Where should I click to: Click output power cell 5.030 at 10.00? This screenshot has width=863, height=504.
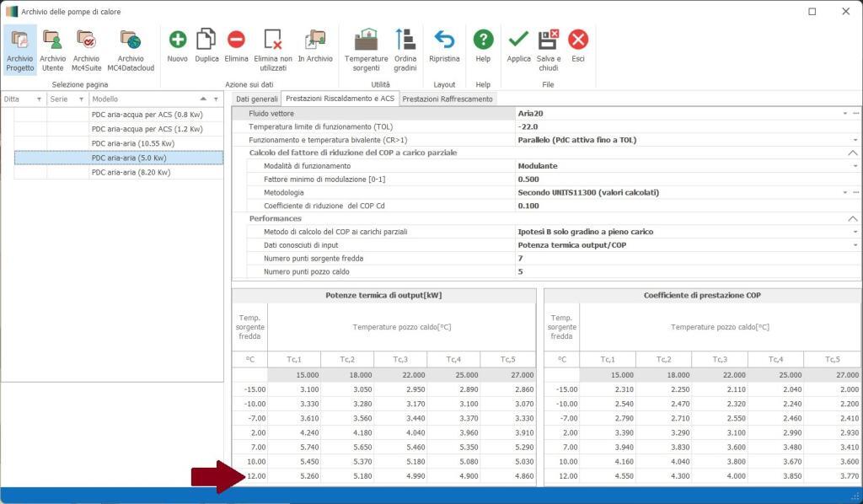tap(508, 462)
